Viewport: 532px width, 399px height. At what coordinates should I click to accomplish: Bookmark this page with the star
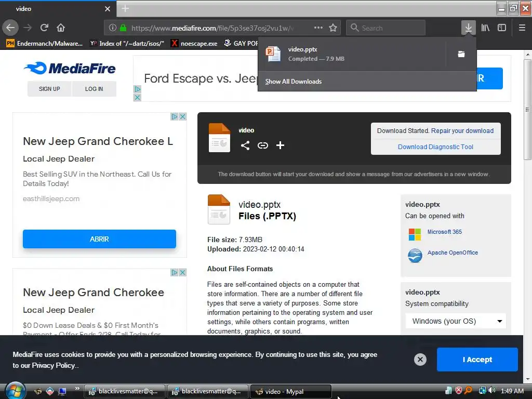pyautogui.click(x=333, y=28)
